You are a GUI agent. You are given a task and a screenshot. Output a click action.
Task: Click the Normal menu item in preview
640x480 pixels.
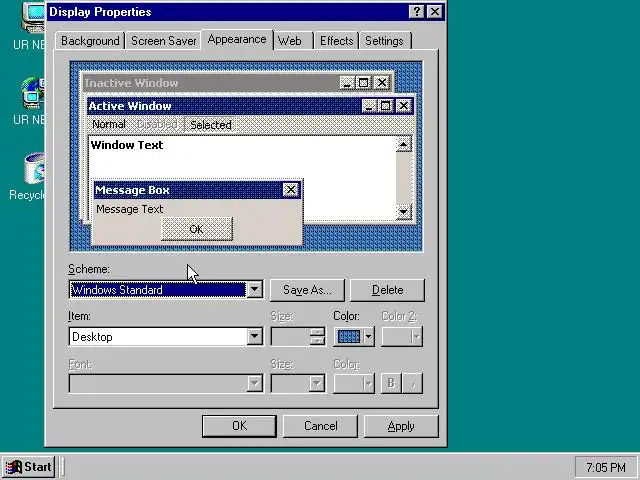click(109, 124)
